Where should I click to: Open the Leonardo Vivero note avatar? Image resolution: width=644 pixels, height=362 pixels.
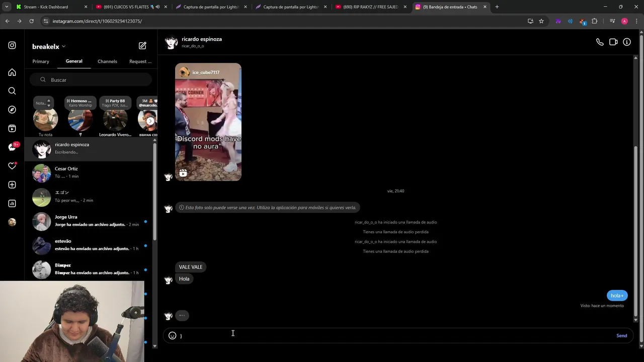pyautogui.click(x=115, y=120)
